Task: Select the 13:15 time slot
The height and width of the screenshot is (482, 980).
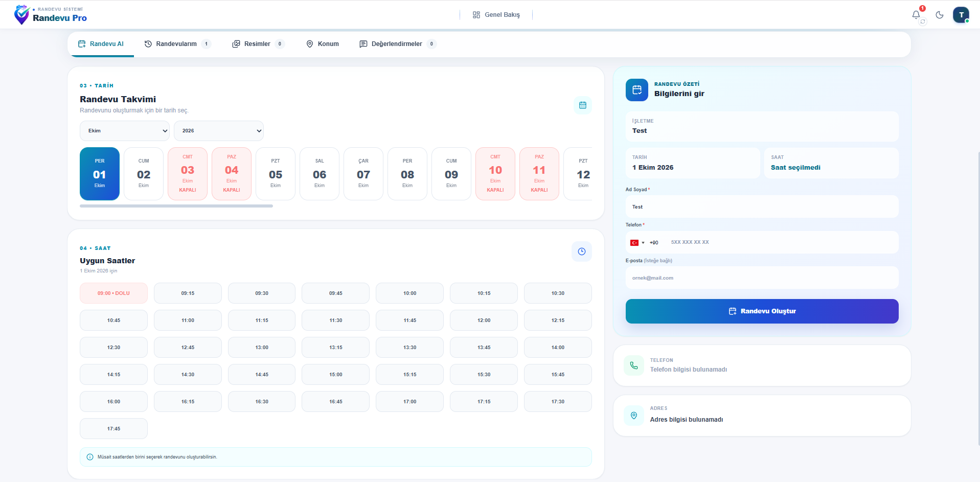Action: tap(335, 348)
